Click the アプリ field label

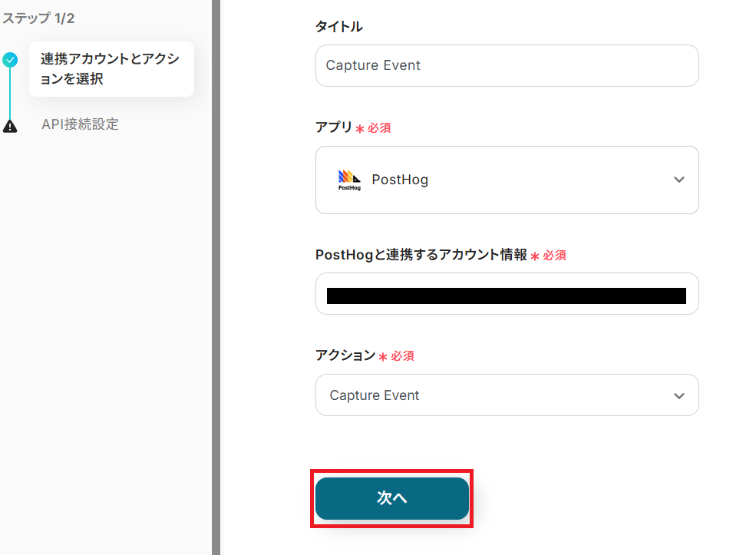coord(333,127)
